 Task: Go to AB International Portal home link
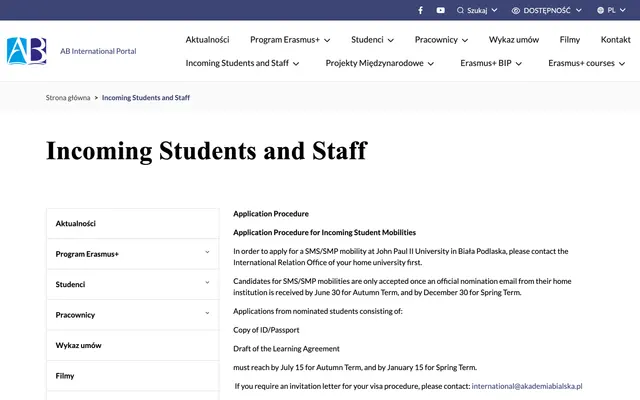(x=98, y=51)
